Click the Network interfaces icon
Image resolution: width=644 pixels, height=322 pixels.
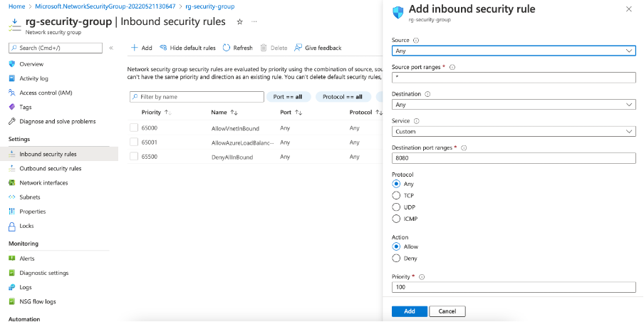coord(12,183)
